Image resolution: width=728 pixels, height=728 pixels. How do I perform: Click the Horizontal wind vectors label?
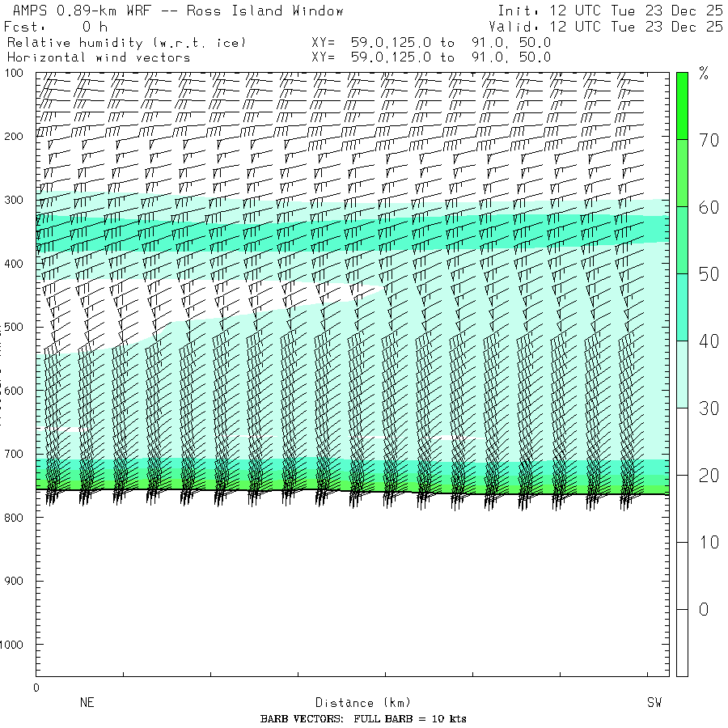click(99, 57)
